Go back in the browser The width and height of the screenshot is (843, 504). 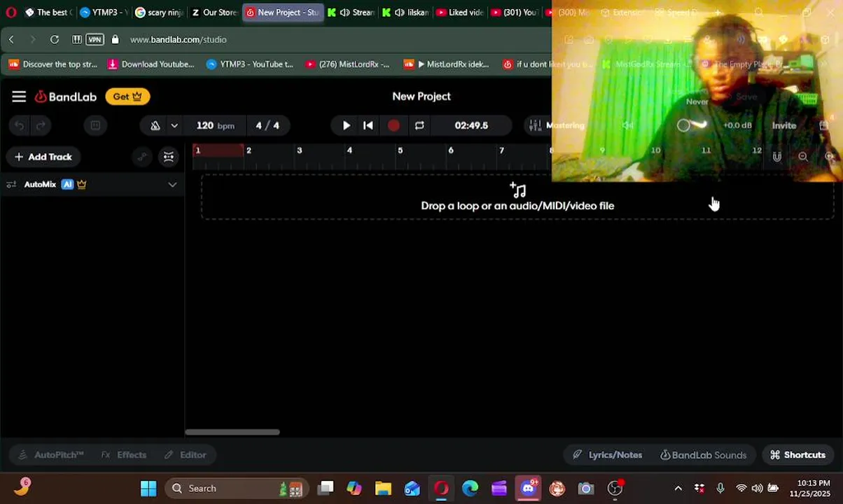[11, 40]
